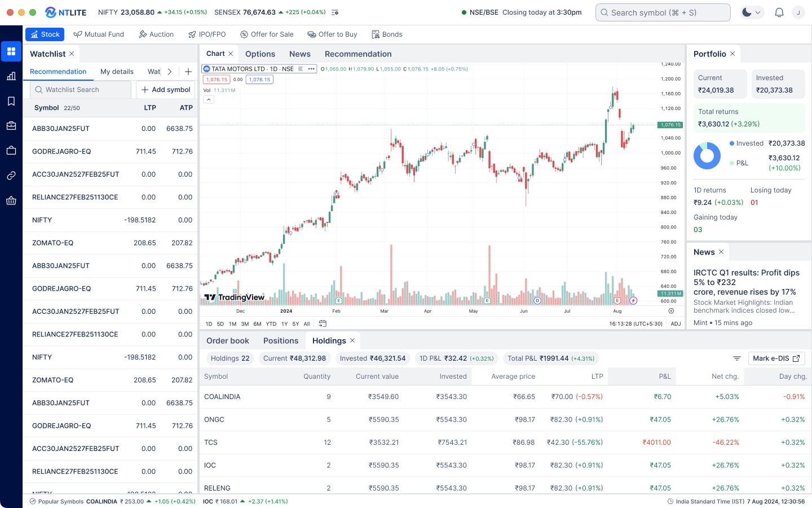The width and height of the screenshot is (812, 508).
Task: Click Mark e-DIS button
Action: [776, 358]
